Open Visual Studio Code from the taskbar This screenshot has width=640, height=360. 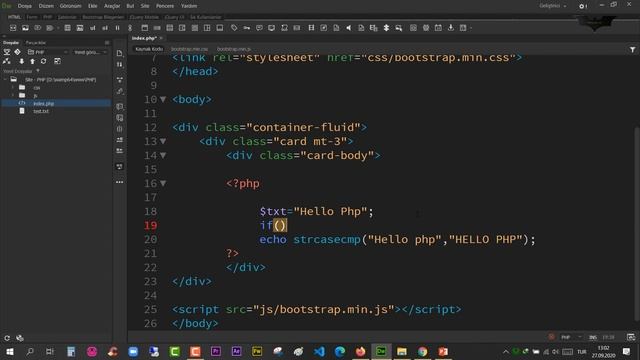tap(319, 351)
